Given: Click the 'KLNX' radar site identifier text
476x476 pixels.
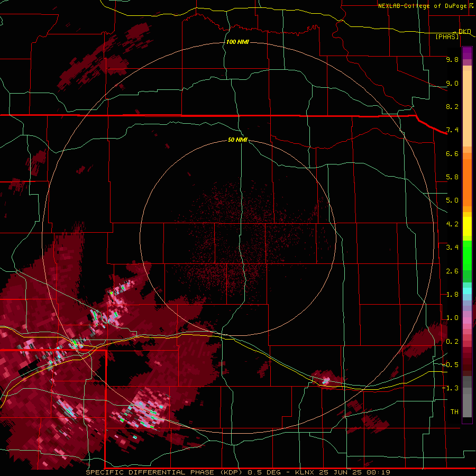Looking at the screenshot, I should 305,472.
